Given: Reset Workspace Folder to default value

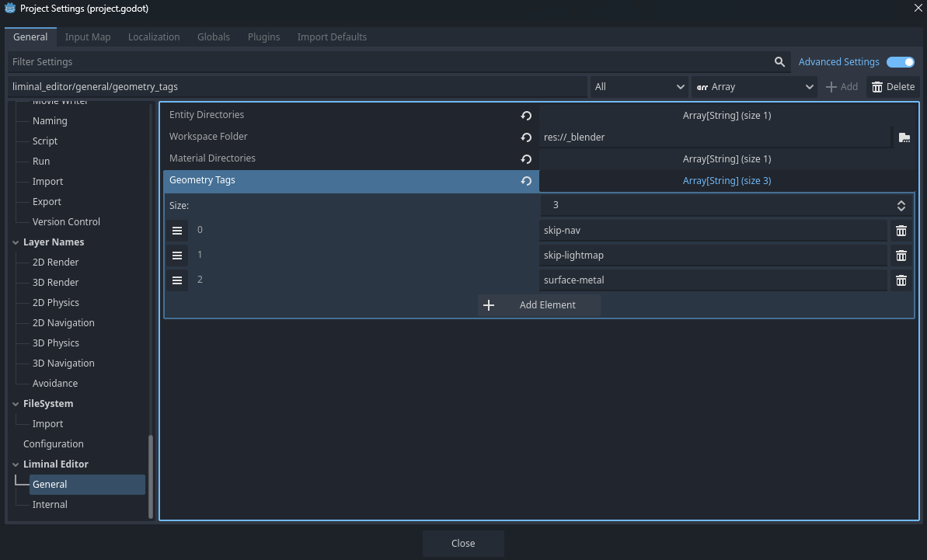Looking at the screenshot, I should tap(526, 137).
